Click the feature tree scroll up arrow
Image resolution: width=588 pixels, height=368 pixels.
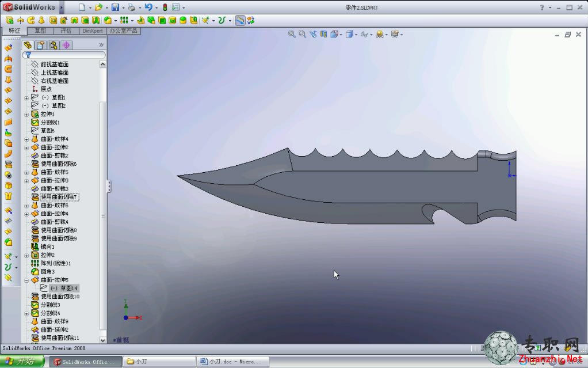coord(102,65)
